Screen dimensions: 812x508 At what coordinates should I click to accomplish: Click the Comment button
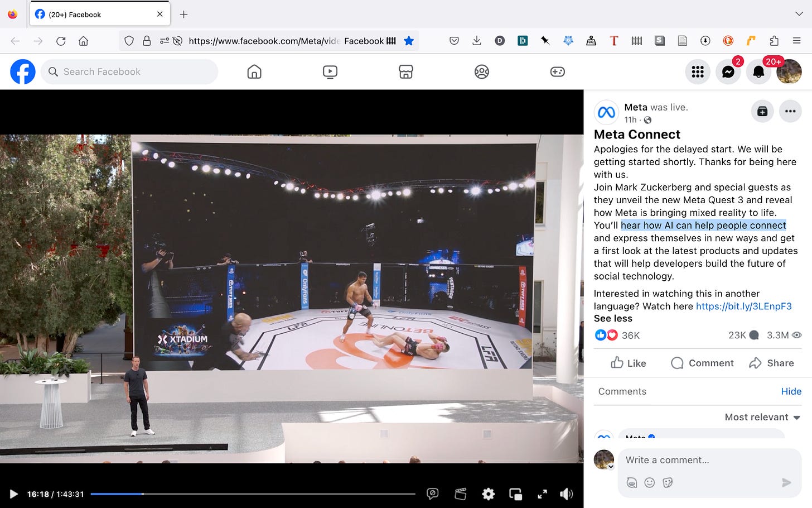[702, 363]
